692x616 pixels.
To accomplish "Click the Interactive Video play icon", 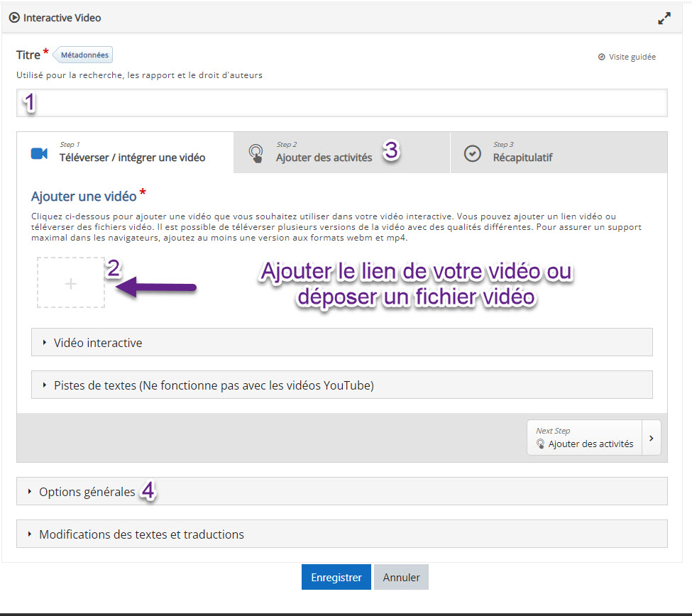I will [x=14, y=18].
